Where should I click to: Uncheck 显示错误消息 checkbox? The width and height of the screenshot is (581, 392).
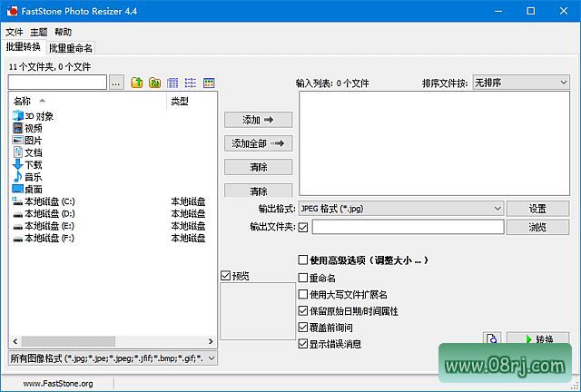[302, 344]
